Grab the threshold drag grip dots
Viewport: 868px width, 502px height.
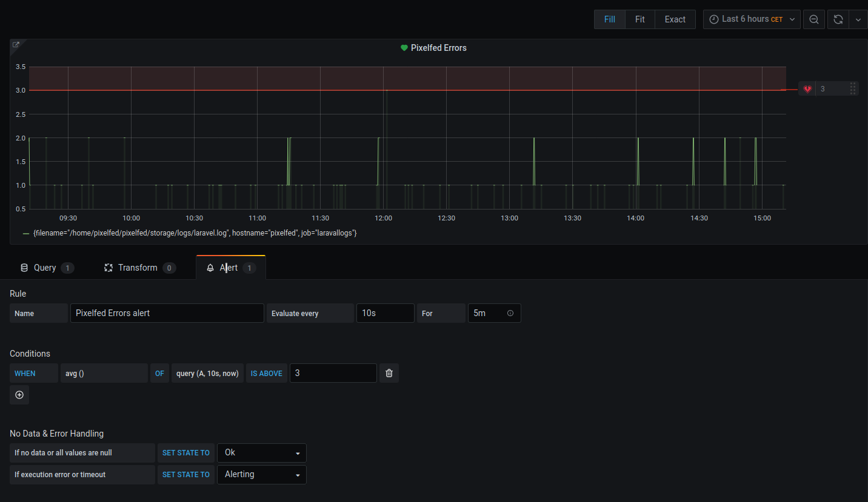[x=853, y=89]
